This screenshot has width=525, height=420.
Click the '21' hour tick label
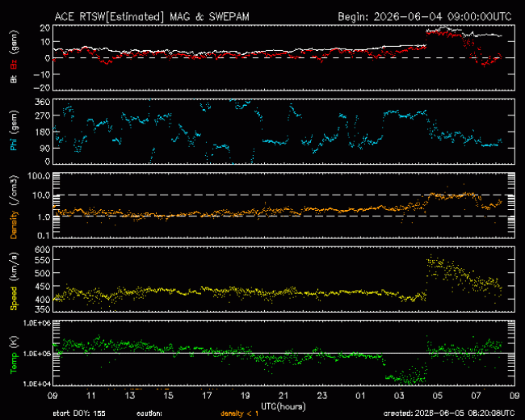[x=283, y=396]
